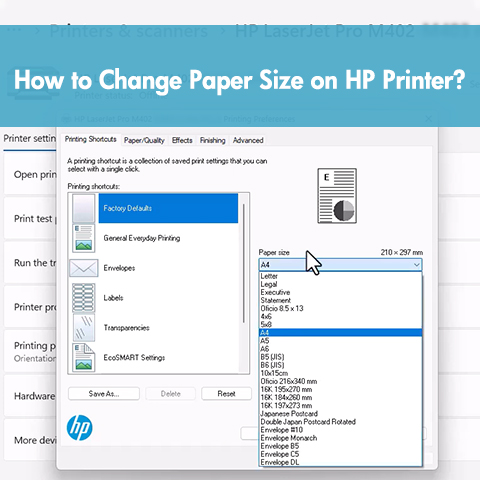This screenshot has width=480, height=480.
Task: Pick the Transparencies shortcut icon
Action: (x=83, y=328)
